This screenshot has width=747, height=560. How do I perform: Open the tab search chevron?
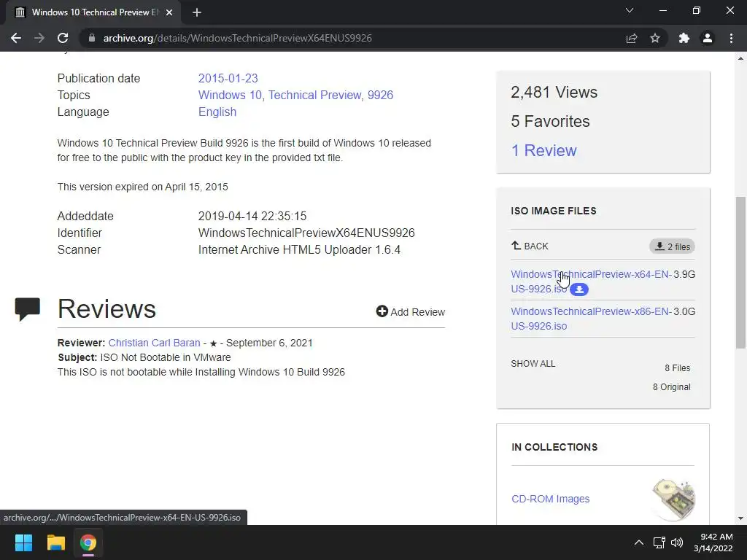tap(630, 10)
